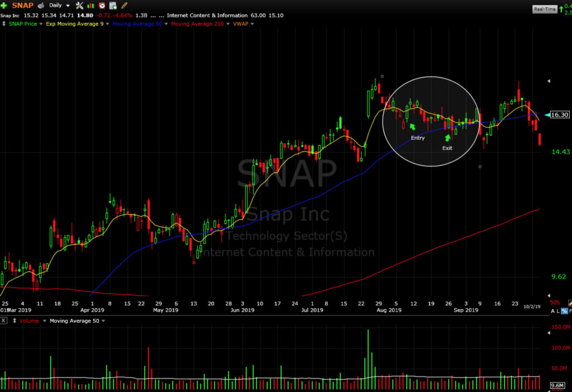The width and height of the screenshot is (572, 392).
Task: Click the green bar-chart indicators icon
Action: (90, 6)
